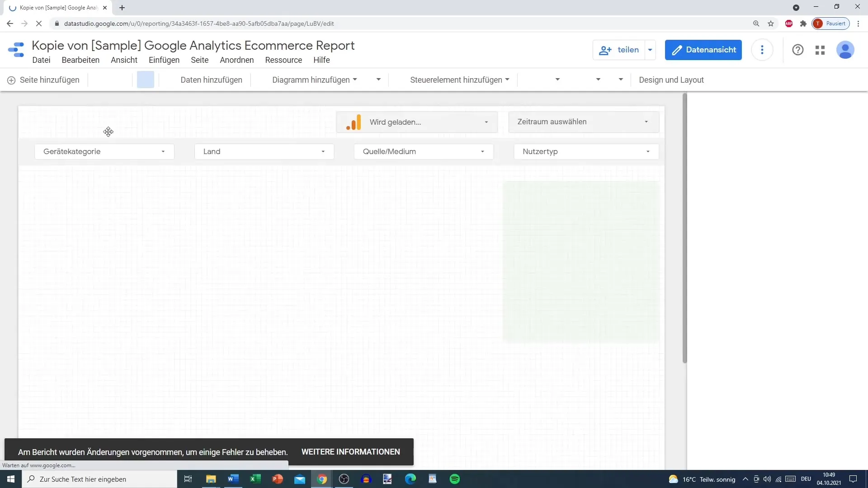The width and height of the screenshot is (868, 488).
Task: Open Excel from the taskbar
Action: point(255,479)
